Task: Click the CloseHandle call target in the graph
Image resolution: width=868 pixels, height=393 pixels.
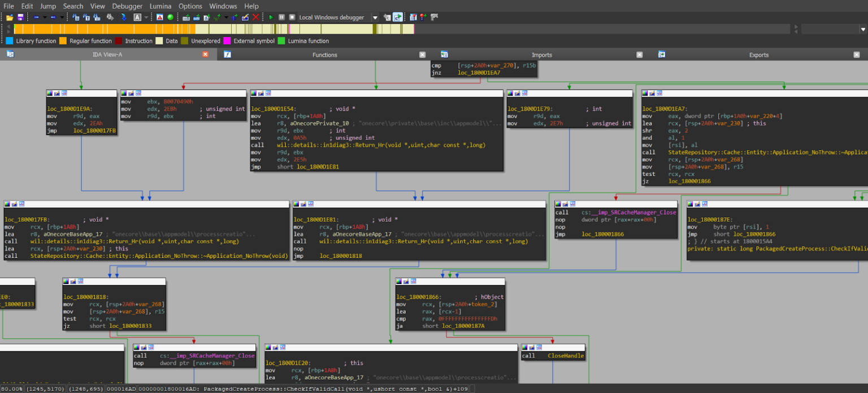Action: 566,355
